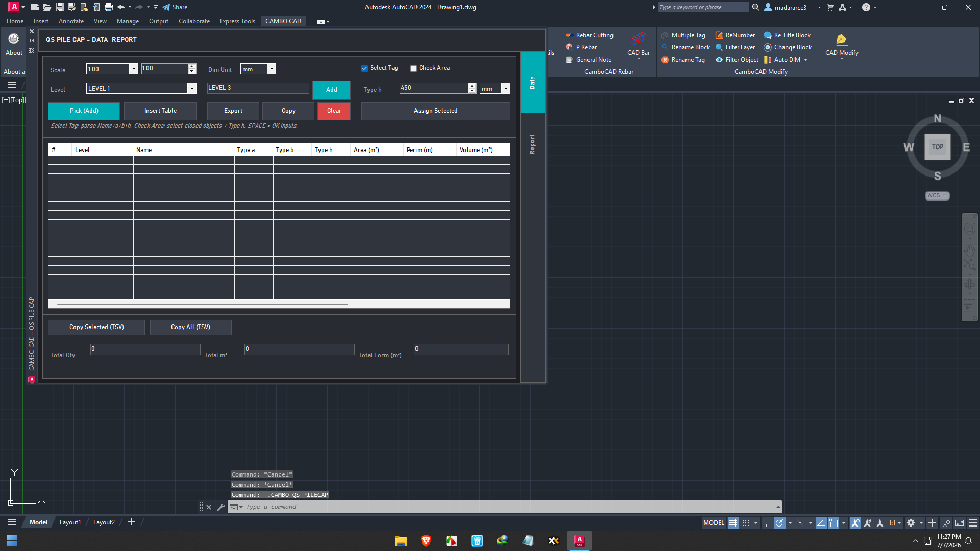
Task: Open the Dim Unit mm dropdown
Action: (x=272, y=69)
